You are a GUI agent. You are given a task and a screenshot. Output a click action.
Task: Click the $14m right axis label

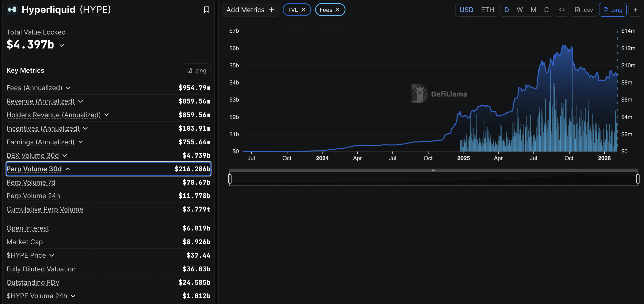628,31
